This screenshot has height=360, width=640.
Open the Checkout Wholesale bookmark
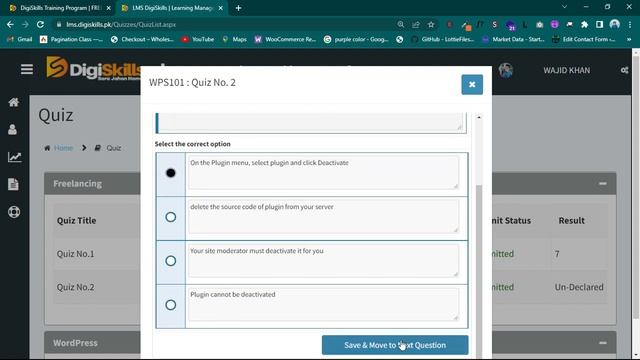click(142, 39)
